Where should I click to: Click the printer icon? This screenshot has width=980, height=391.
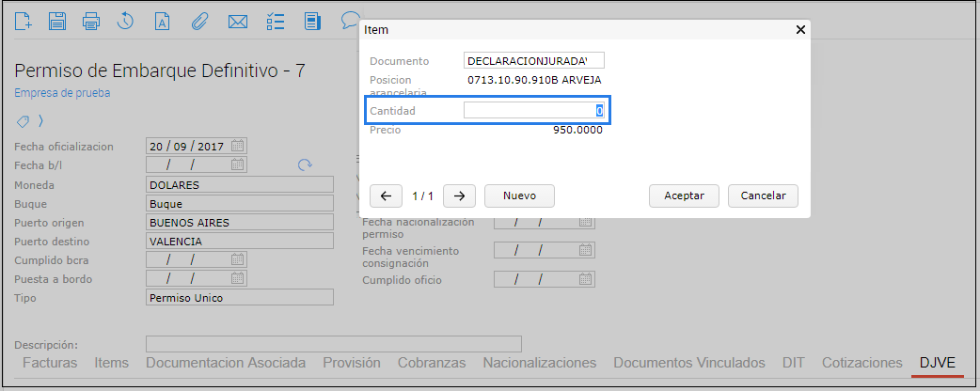(x=91, y=20)
